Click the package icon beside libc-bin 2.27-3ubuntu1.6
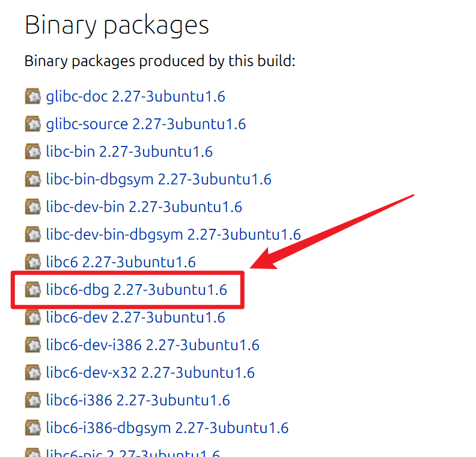Screen dimensions: 476x457 [x=32, y=151]
